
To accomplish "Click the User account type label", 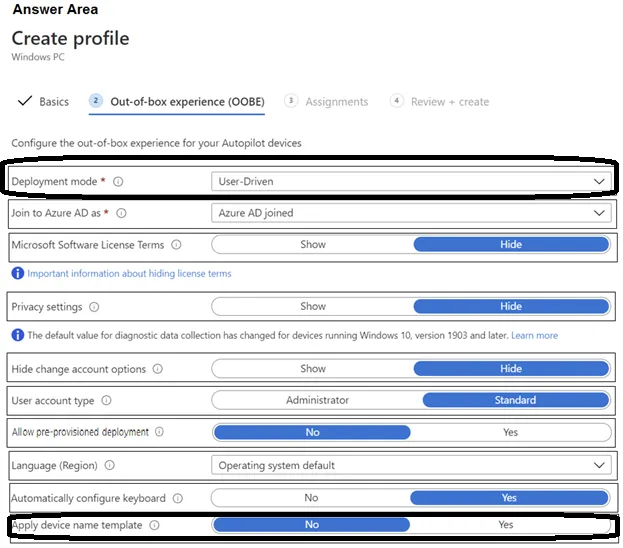I will click(x=53, y=401).
